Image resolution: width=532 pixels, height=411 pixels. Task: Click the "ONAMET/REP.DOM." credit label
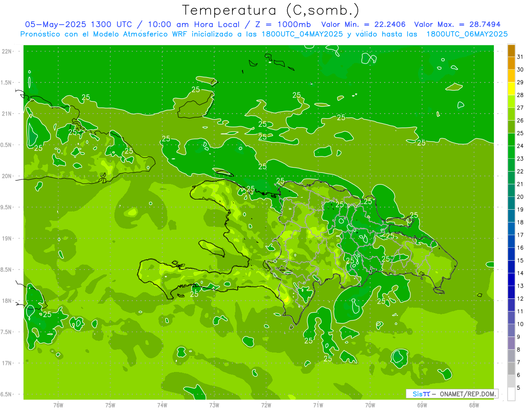[468, 394]
